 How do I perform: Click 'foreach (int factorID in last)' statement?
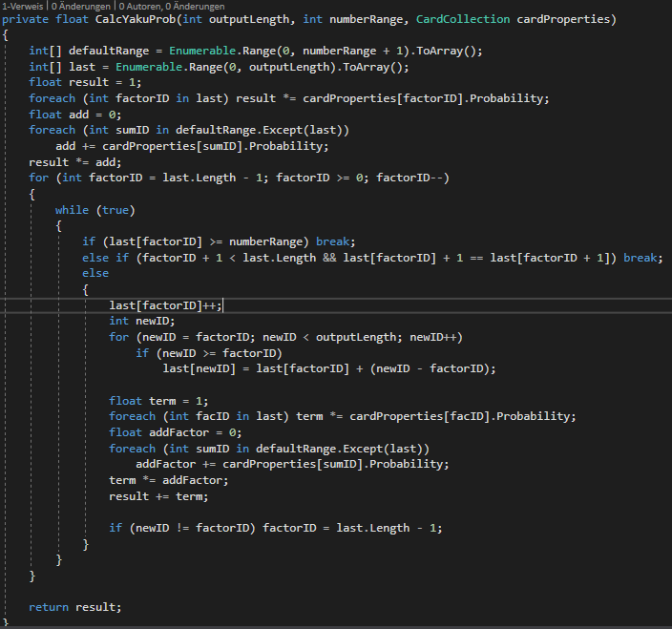pyautogui.click(x=129, y=98)
